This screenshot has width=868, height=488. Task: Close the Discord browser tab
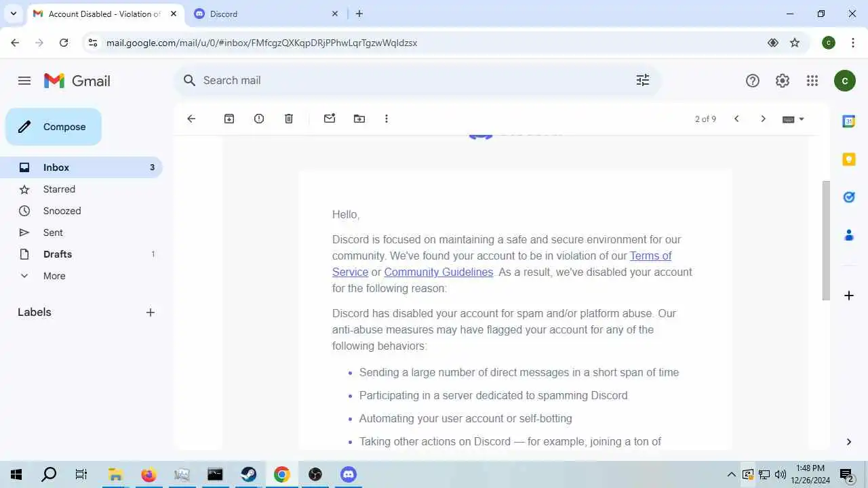coord(334,14)
